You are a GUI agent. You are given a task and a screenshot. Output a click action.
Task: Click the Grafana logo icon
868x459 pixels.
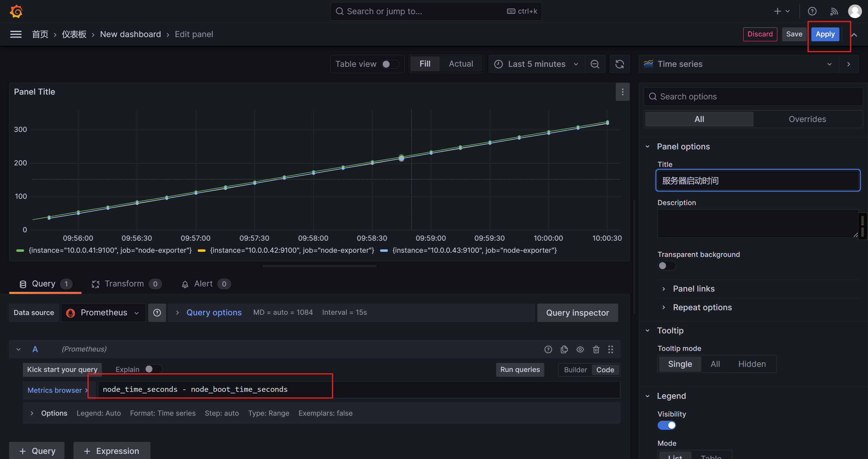(x=16, y=11)
